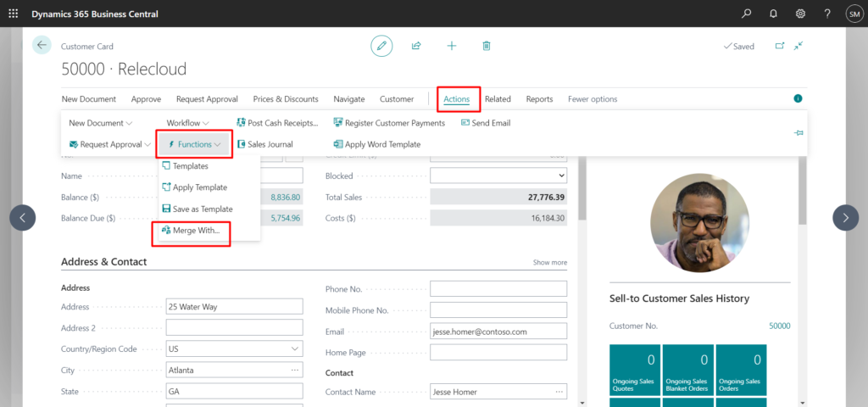Choose Merge With... option

(191, 231)
